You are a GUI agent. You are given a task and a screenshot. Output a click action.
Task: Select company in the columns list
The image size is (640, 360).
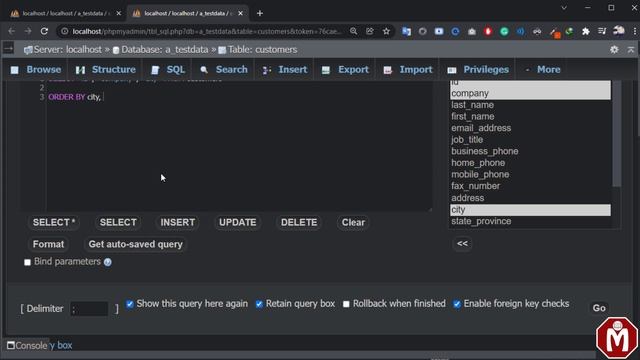(531, 93)
